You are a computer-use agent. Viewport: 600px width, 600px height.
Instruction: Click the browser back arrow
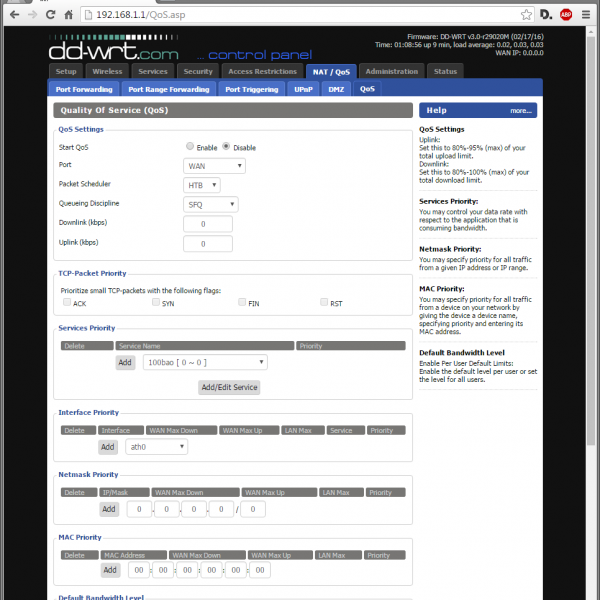point(14,16)
